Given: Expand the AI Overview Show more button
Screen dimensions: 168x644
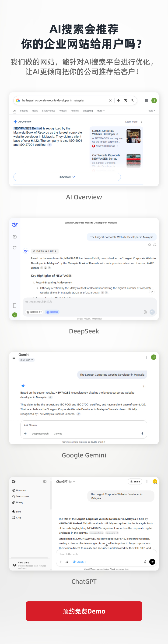Looking at the screenshot, I should [67, 177].
